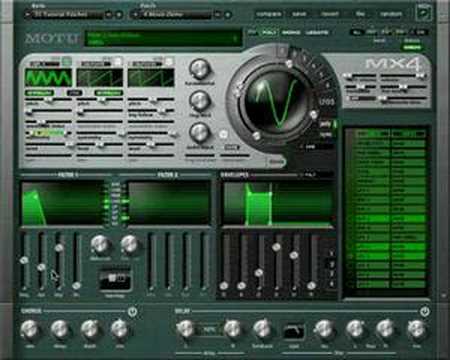This screenshot has height=360, width=450.
Task: Click the Filter 1 frequency fader
Action: [x=24, y=261]
